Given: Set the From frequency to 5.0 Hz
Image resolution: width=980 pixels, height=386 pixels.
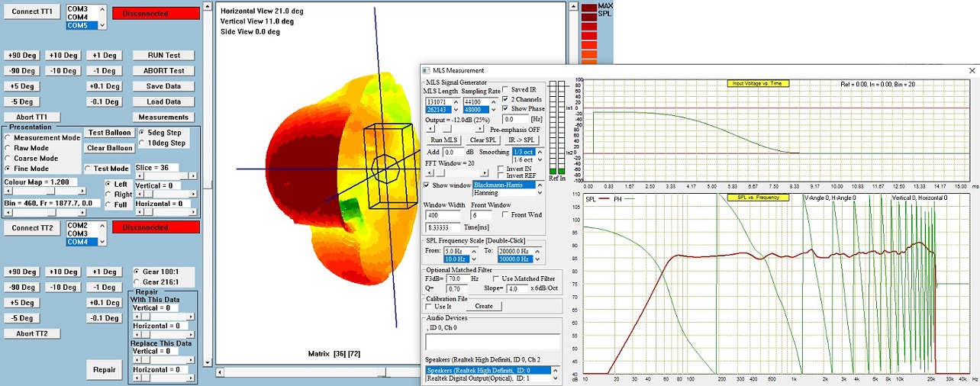Looking at the screenshot, I should coord(456,251).
